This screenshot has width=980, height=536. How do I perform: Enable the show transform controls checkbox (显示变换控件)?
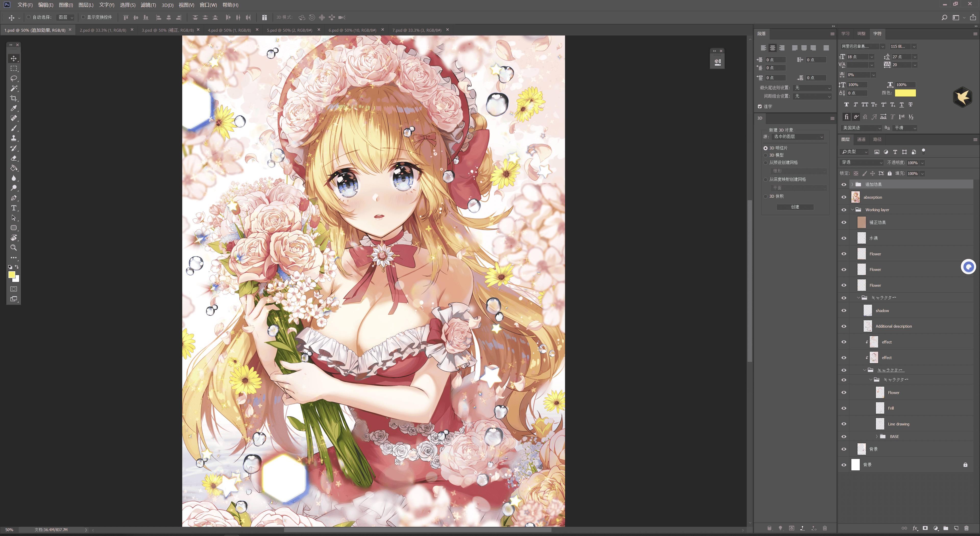pyautogui.click(x=83, y=17)
